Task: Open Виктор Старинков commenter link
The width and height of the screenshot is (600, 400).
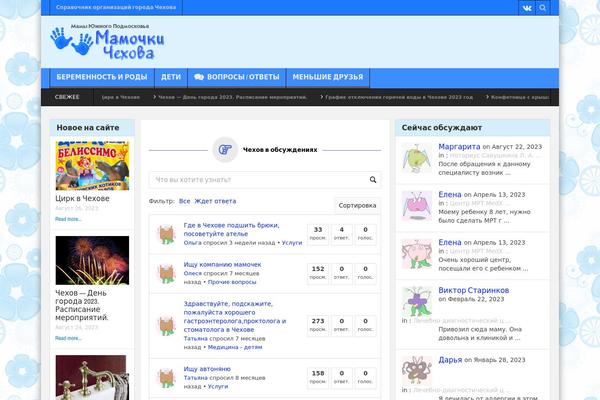Action: 473,290
